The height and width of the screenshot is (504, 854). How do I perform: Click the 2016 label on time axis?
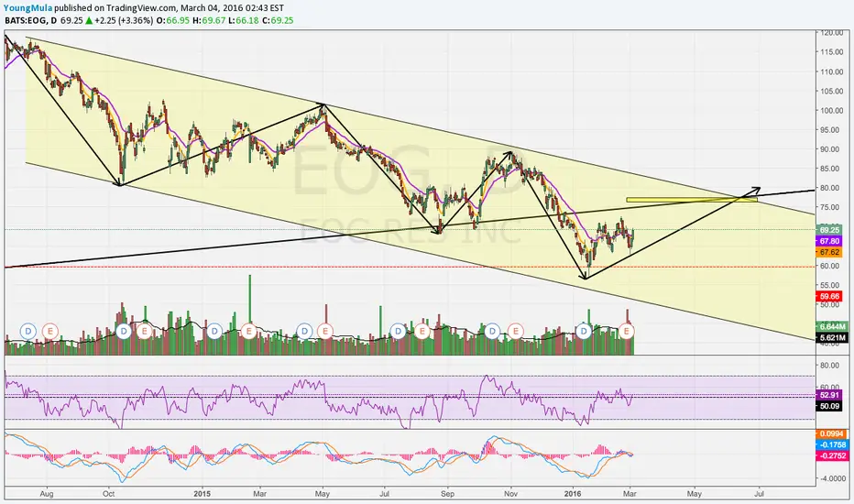573,494
